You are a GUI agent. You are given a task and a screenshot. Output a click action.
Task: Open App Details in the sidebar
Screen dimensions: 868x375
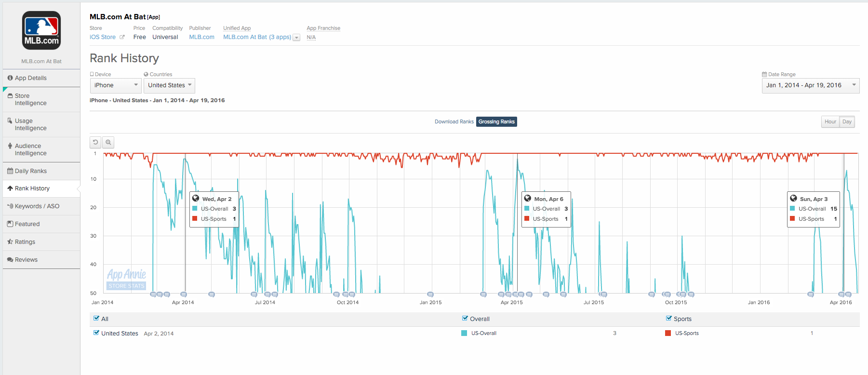(41, 78)
